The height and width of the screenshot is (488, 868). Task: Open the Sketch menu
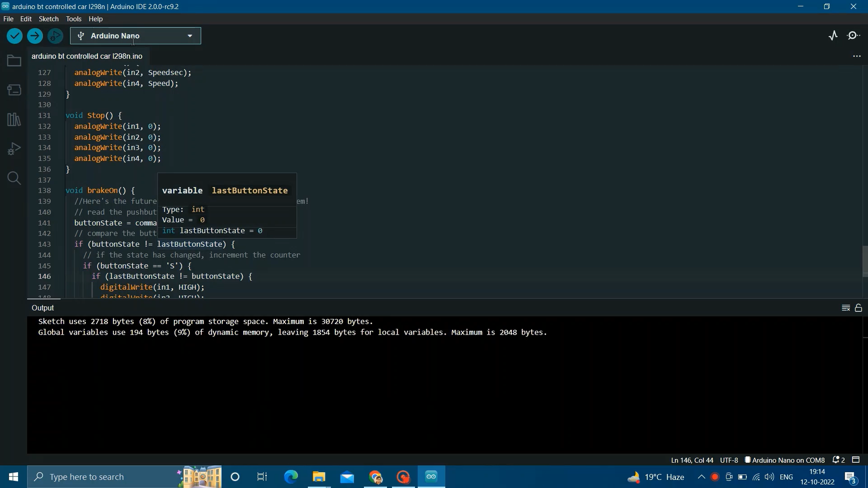pyautogui.click(x=49, y=19)
